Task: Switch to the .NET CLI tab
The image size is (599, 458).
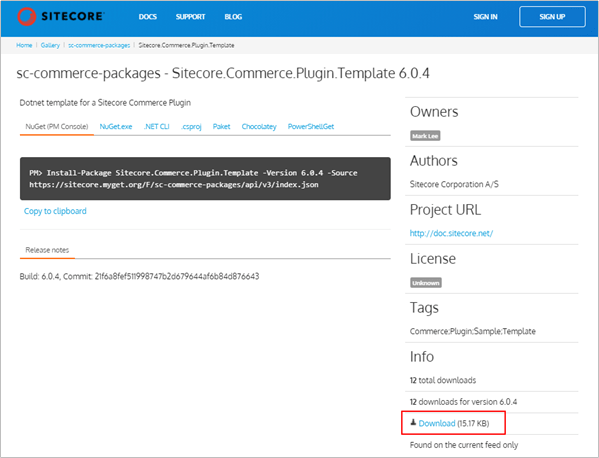Action: coord(157,126)
